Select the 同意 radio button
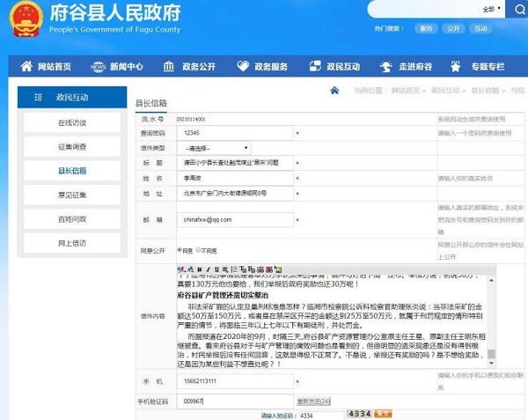 click(180, 249)
